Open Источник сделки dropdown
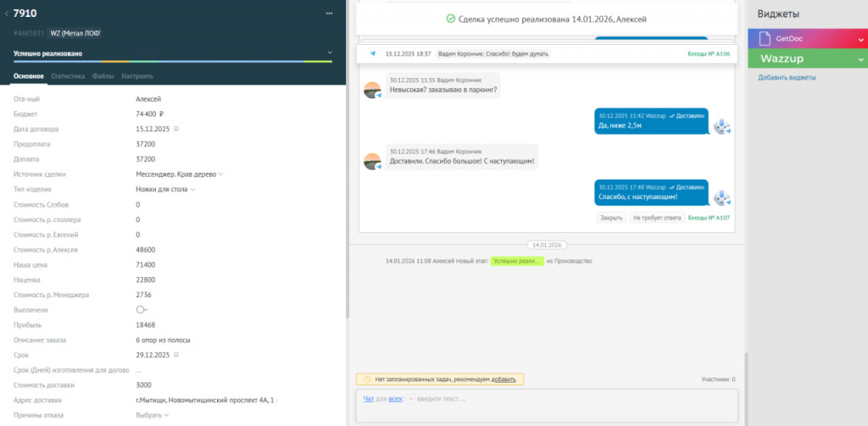 (180, 174)
